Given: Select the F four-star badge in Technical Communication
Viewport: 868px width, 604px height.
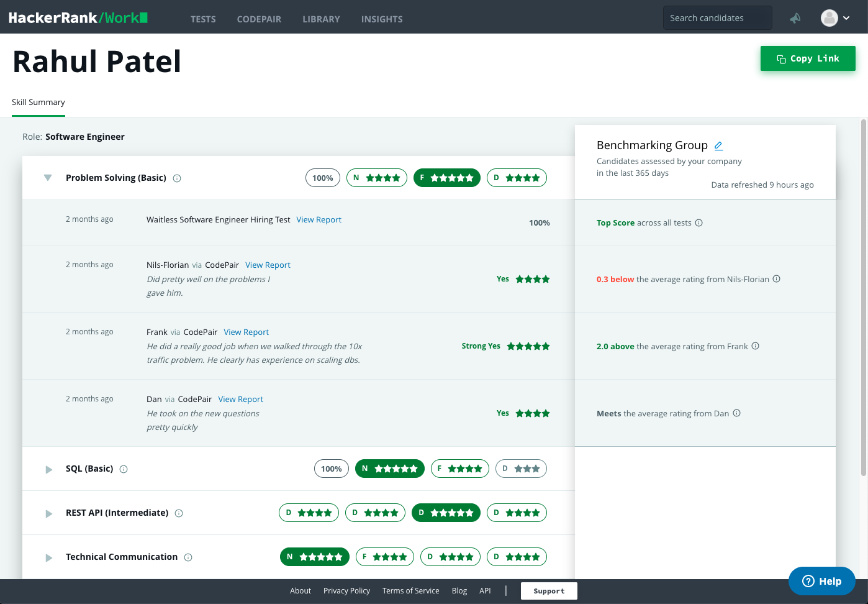Looking at the screenshot, I should tap(385, 557).
